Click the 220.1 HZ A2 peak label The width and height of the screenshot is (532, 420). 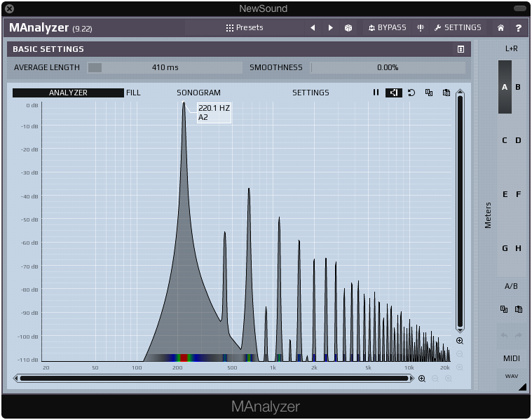coord(214,113)
